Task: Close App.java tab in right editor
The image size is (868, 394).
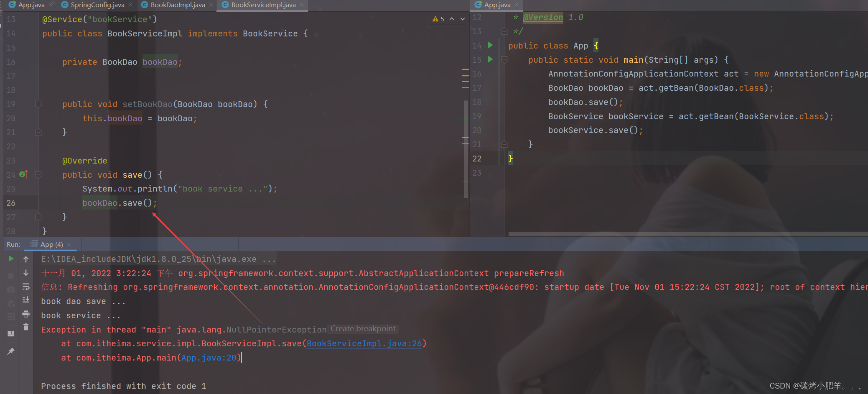Action: click(x=517, y=5)
